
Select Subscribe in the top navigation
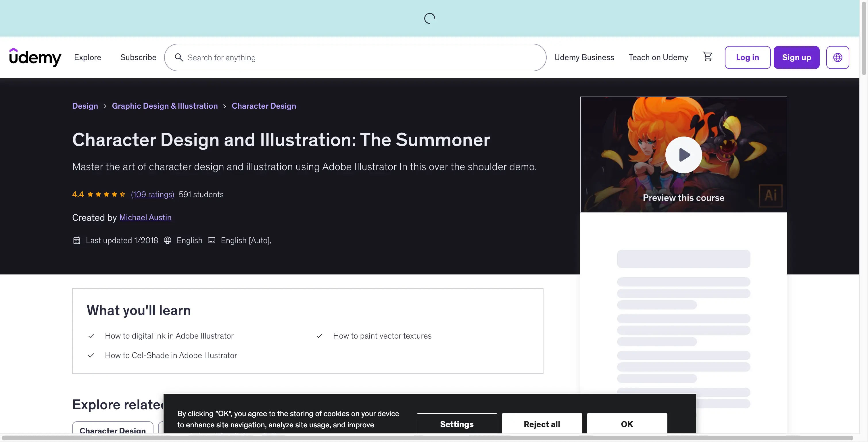pos(138,57)
